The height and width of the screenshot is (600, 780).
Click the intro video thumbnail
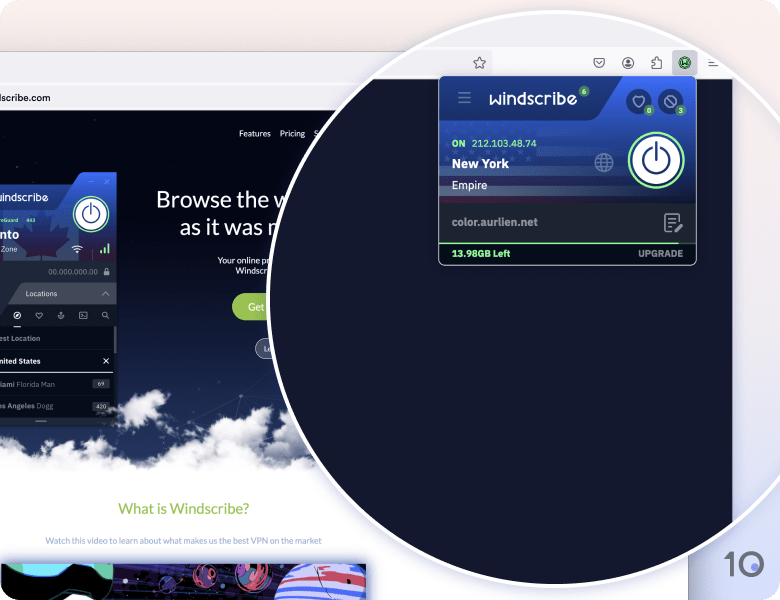(183, 582)
